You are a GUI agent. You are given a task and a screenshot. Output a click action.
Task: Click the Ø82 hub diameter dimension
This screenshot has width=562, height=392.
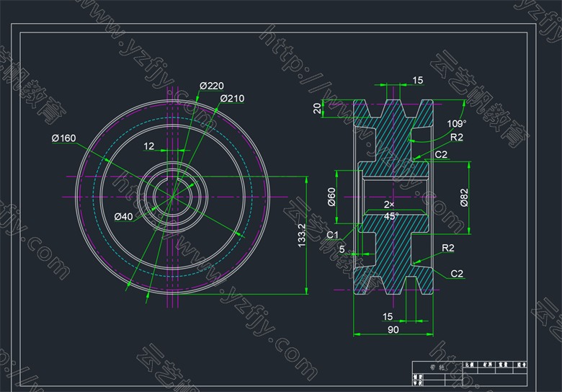tap(464, 197)
